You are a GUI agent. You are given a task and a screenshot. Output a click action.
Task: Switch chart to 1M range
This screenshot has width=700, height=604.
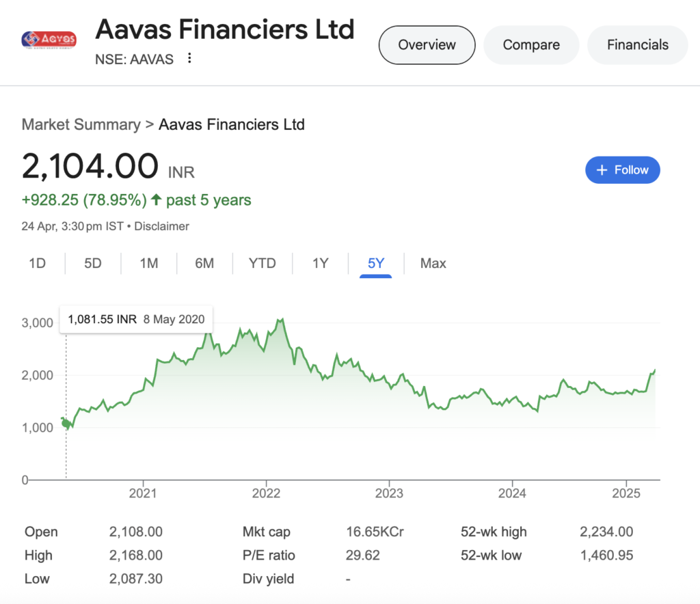click(x=148, y=263)
